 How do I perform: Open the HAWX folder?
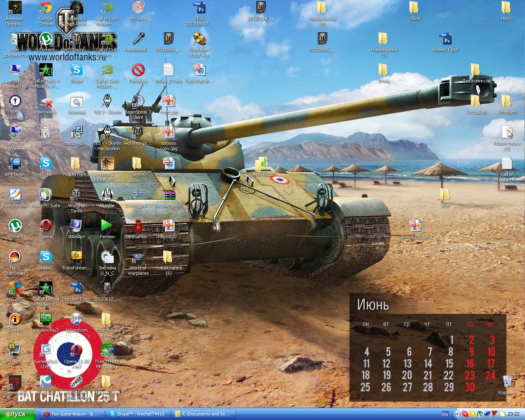tap(507, 9)
